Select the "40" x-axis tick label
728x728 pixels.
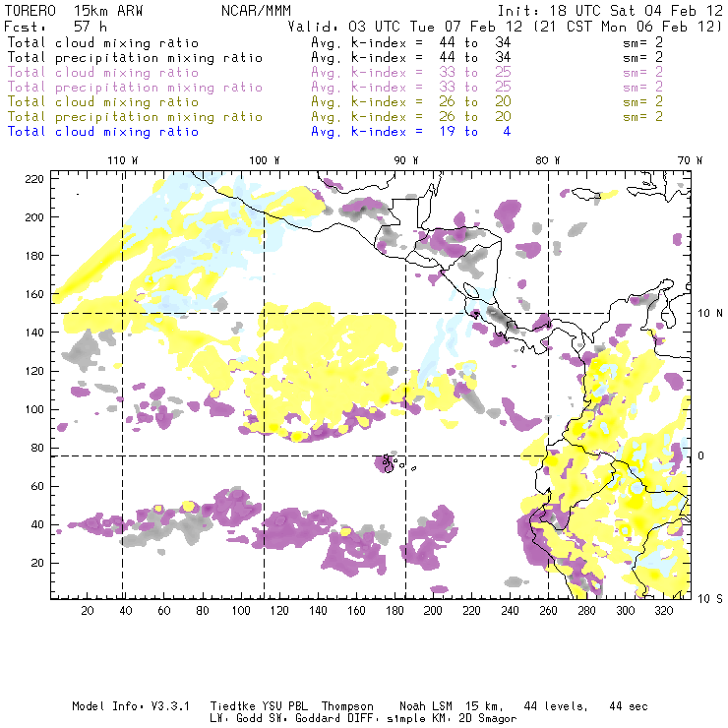click(126, 611)
